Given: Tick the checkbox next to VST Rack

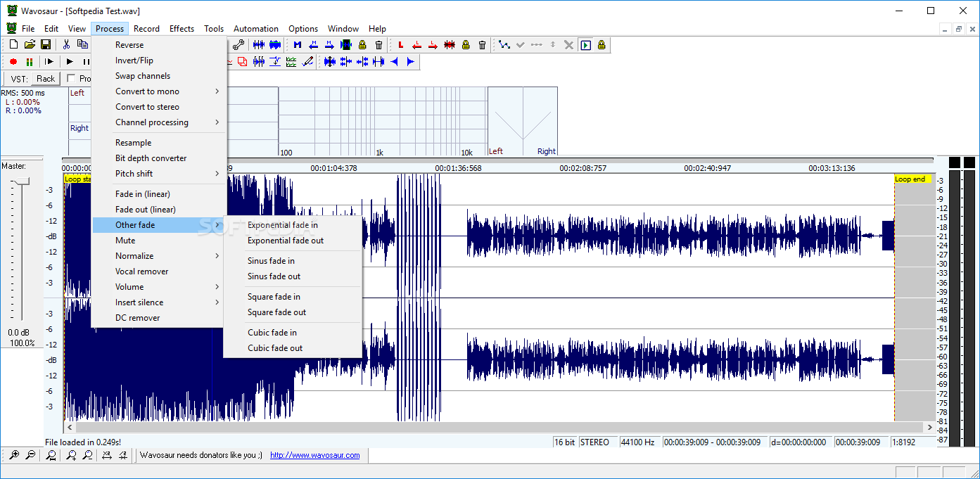Looking at the screenshot, I should coord(71,79).
